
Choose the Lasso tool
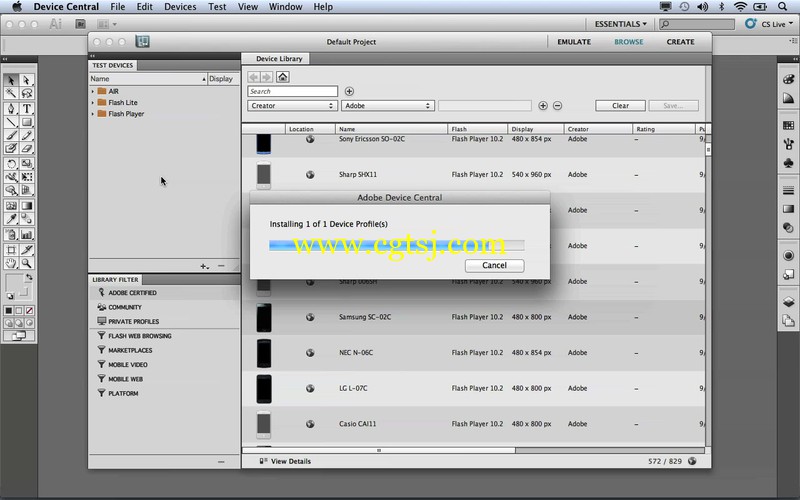[x=27, y=93]
